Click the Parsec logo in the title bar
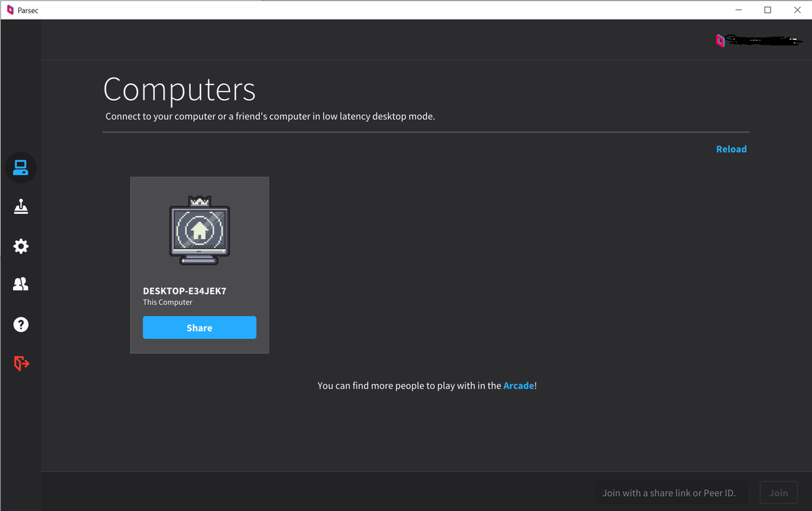This screenshot has width=812, height=511. [x=10, y=9]
